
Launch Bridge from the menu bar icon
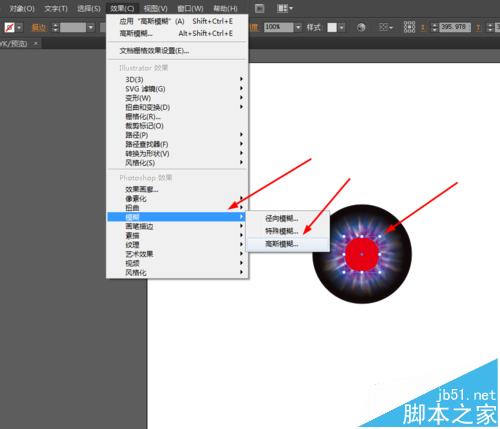click(x=259, y=8)
